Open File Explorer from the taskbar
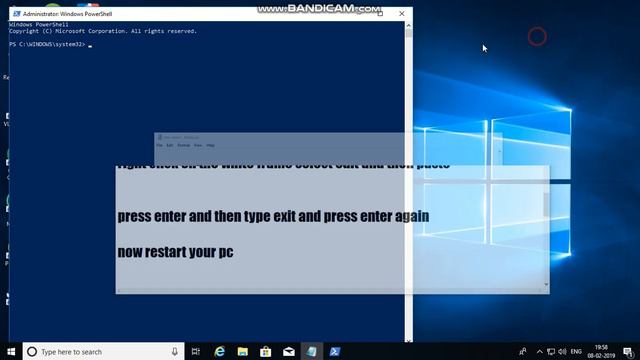 243,351
